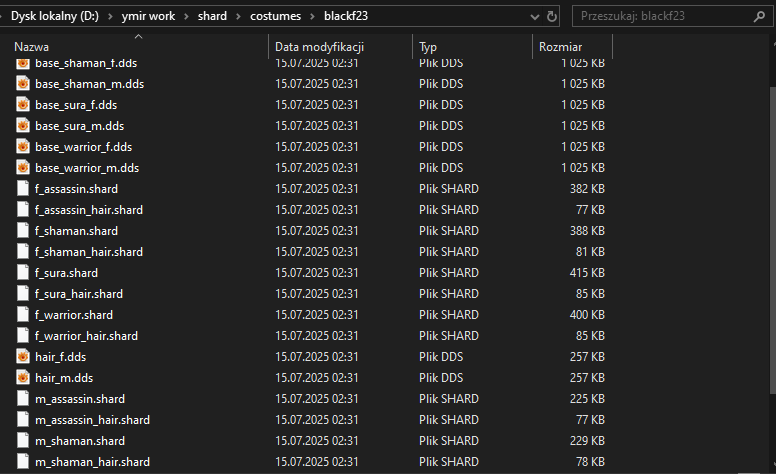Select the base_warrior_m.dds file icon
Image resolution: width=776 pixels, height=474 pixels.
pyautogui.click(x=24, y=168)
